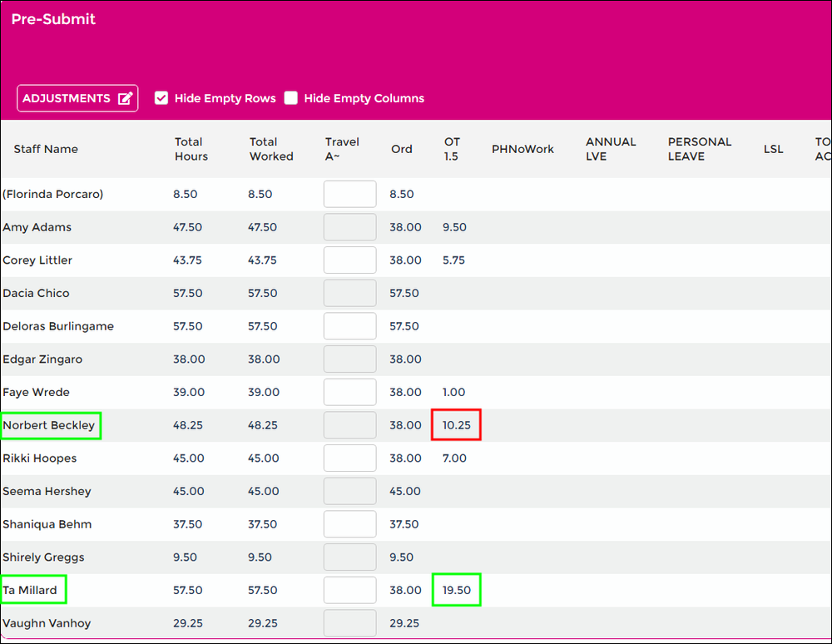Click Travel A~ field for Corey Littler
832x644 pixels.
349,260
